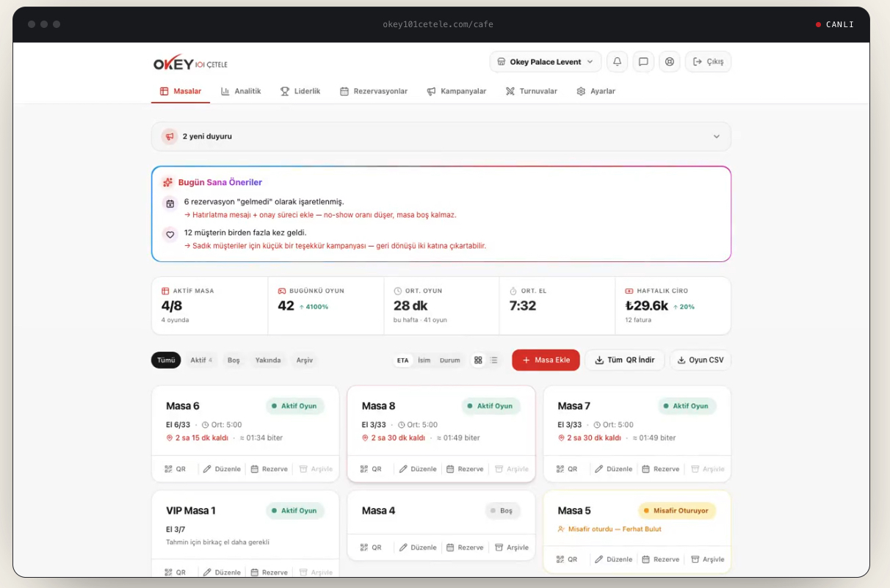Open the Liderlik tab
890x588 pixels.
coord(300,91)
